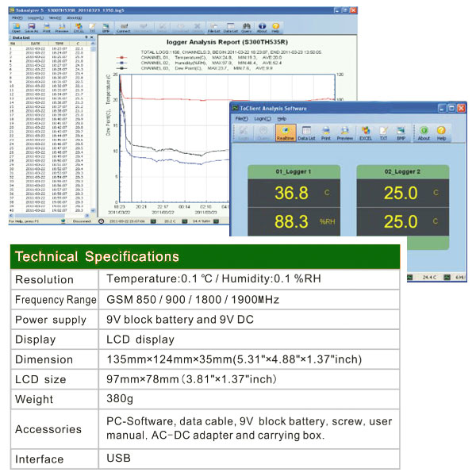Open the Help menu in ToClient
The image size is (476, 476).
click(x=282, y=119)
